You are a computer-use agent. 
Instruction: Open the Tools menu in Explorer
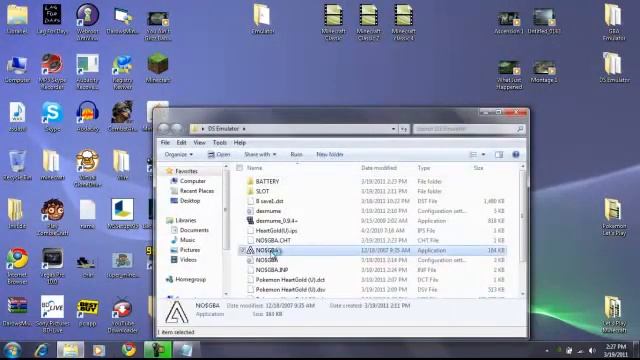(x=219, y=142)
